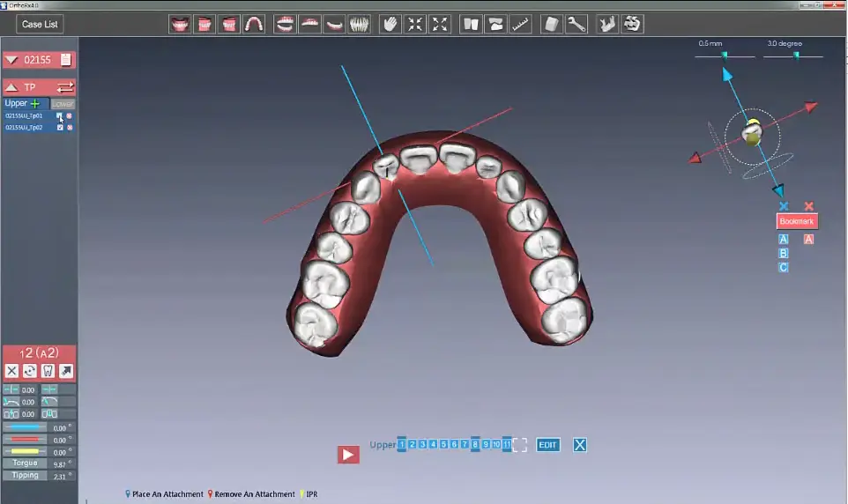
Task: Deselect tooth 12 with the X icon
Action: 11,371
